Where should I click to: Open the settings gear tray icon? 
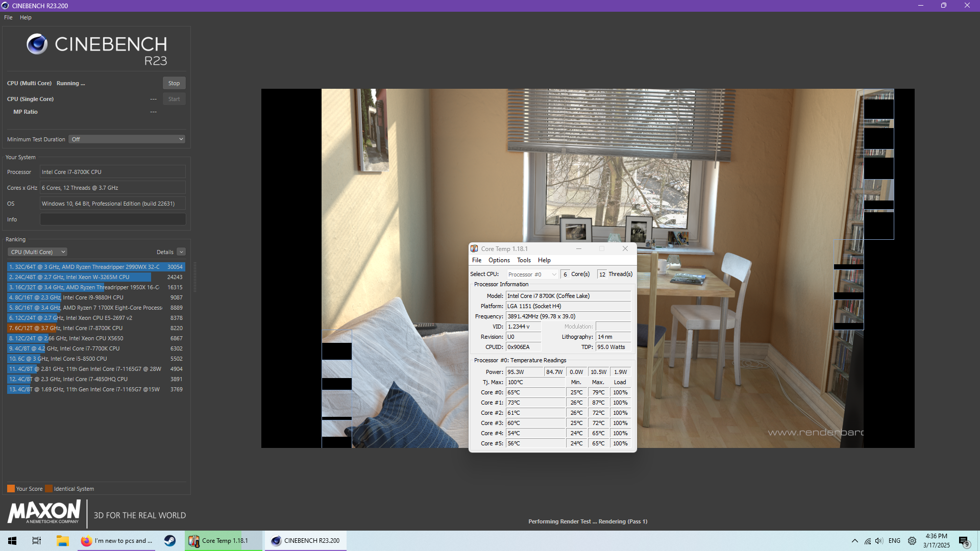(x=912, y=541)
